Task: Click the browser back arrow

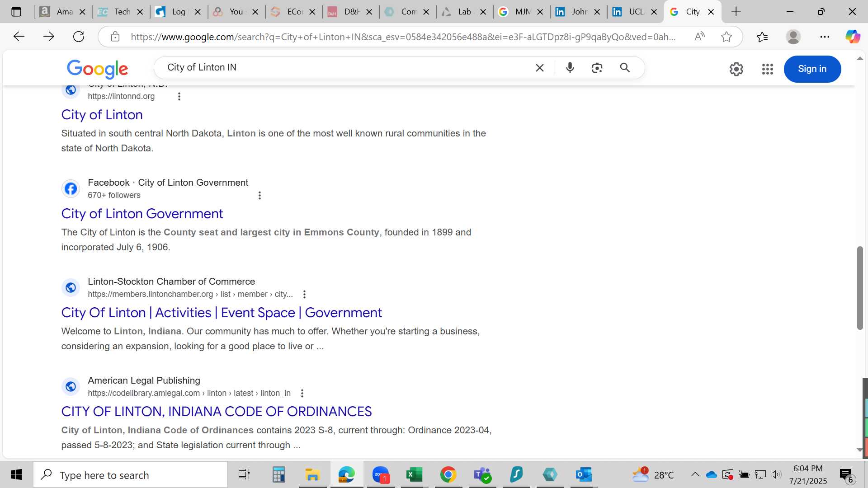Action: coord(19,37)
